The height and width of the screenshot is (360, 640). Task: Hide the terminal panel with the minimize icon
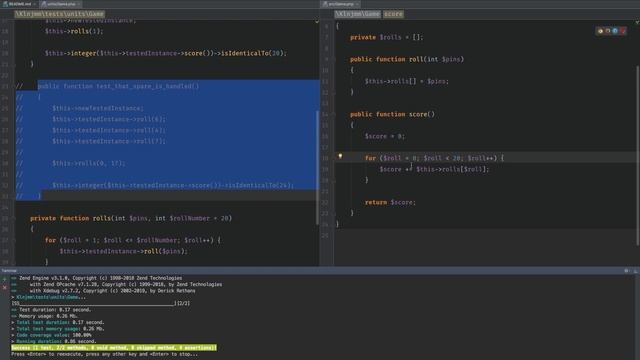(x=635, y=271)
